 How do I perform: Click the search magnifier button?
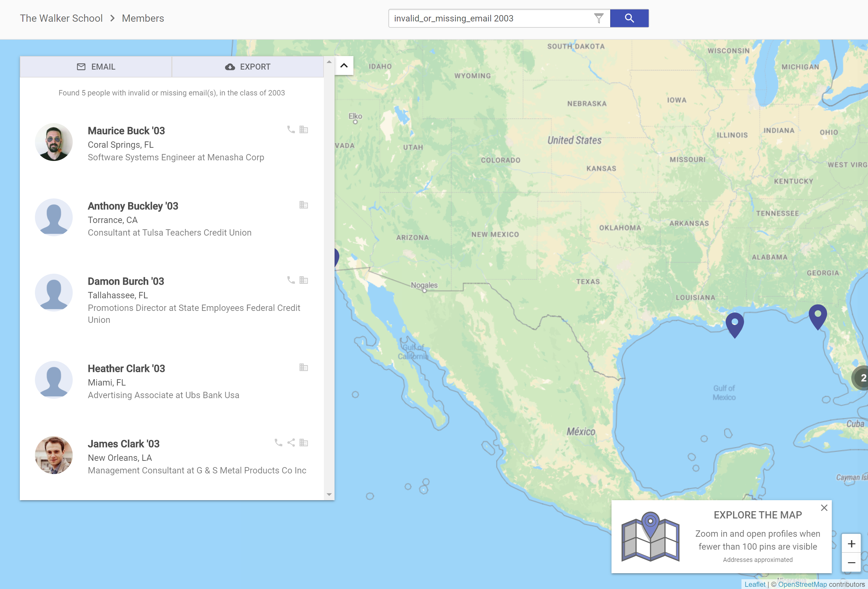629,18
